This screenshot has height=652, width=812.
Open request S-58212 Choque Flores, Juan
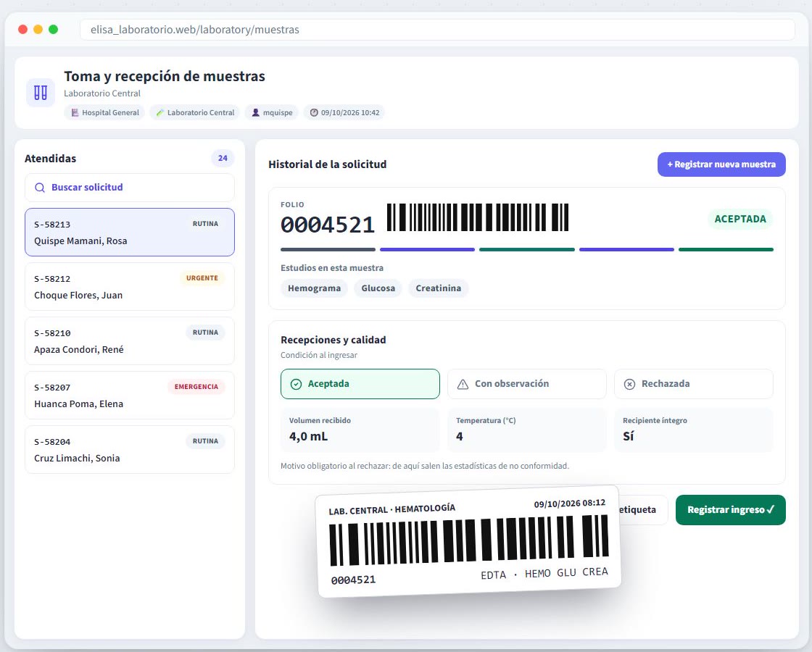click(x=130, y=287)
